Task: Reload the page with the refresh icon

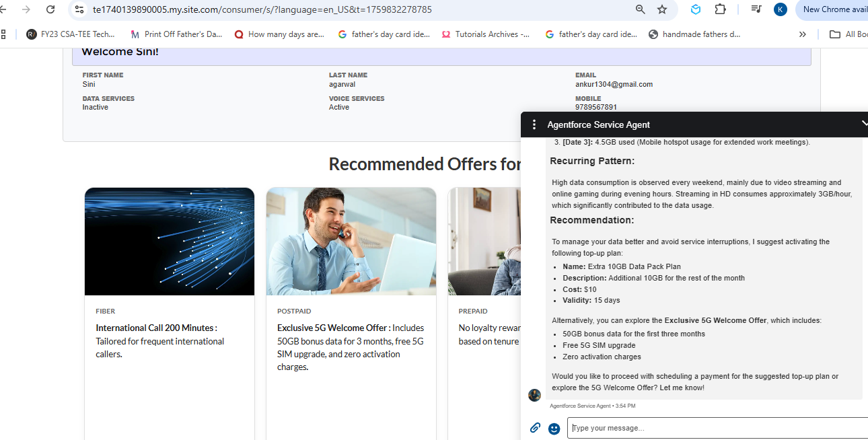Action: coord(50,9)
